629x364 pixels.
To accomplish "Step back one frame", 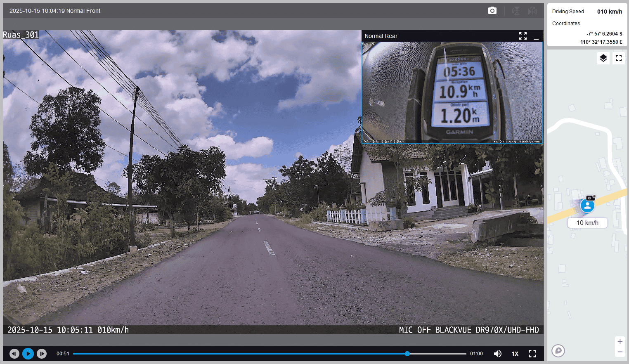I will [14, 354].
